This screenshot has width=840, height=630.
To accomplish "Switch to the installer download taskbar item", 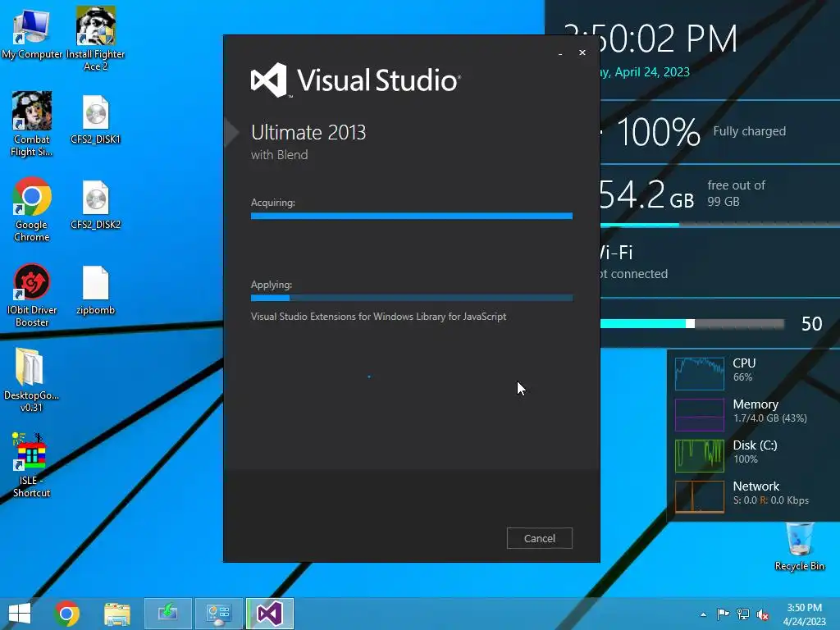I will pyautogui.click(x=167, y=614).
